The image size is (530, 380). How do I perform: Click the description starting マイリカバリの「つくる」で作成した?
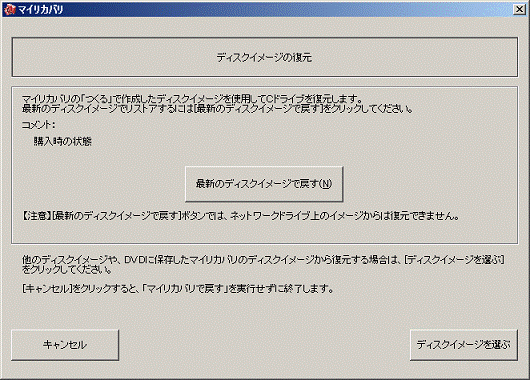coord(217,104)
